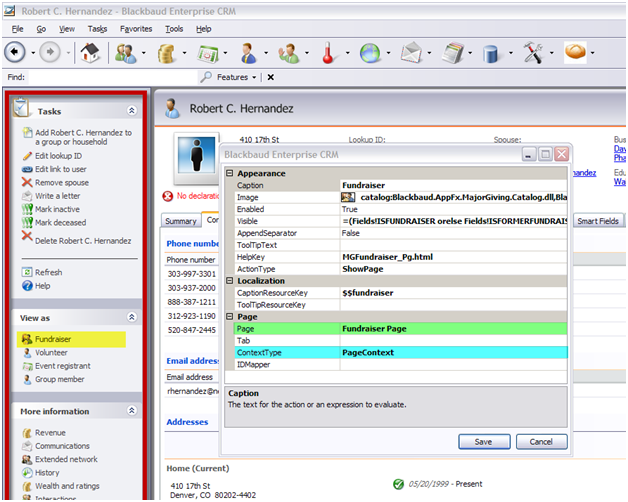This screenshot has width=628, height=502.
Task: Open dropdown arrow next to Constituents icon
Action: pos(143,52)
